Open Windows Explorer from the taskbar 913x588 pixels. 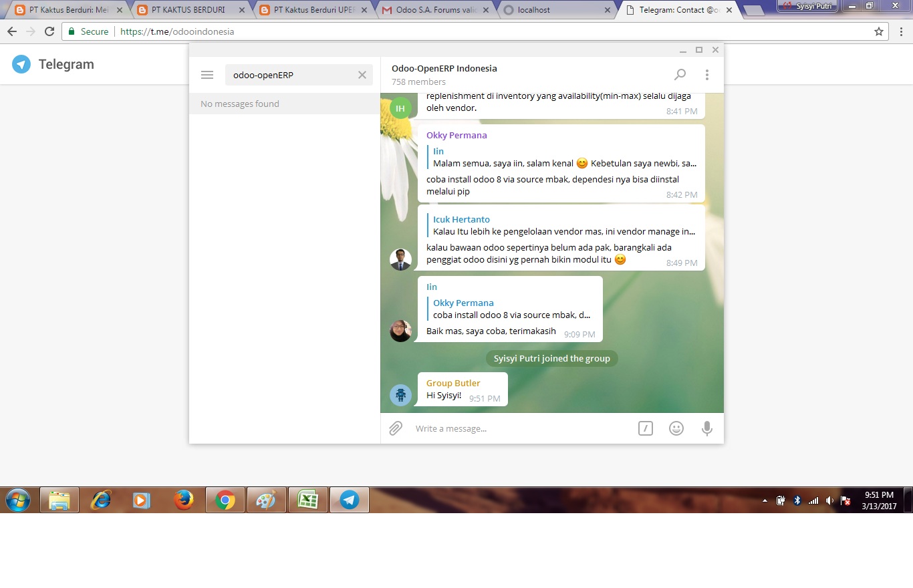(x=59, y=500)
